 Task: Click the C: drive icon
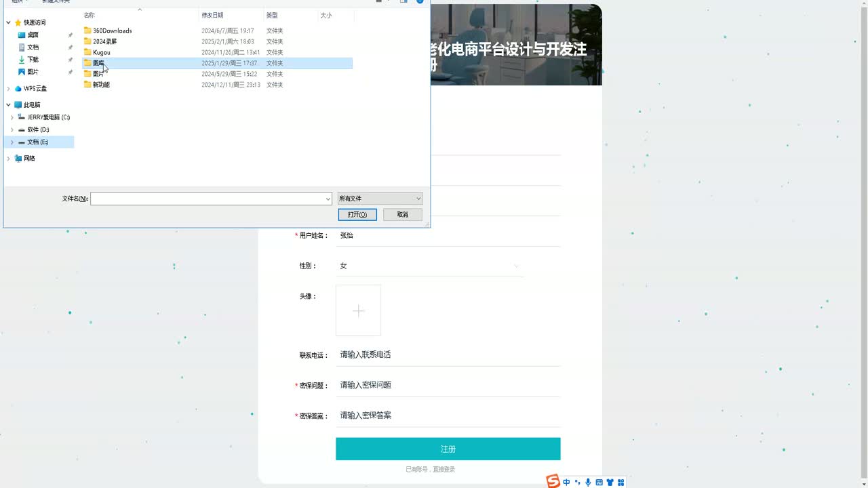[22, 117]
